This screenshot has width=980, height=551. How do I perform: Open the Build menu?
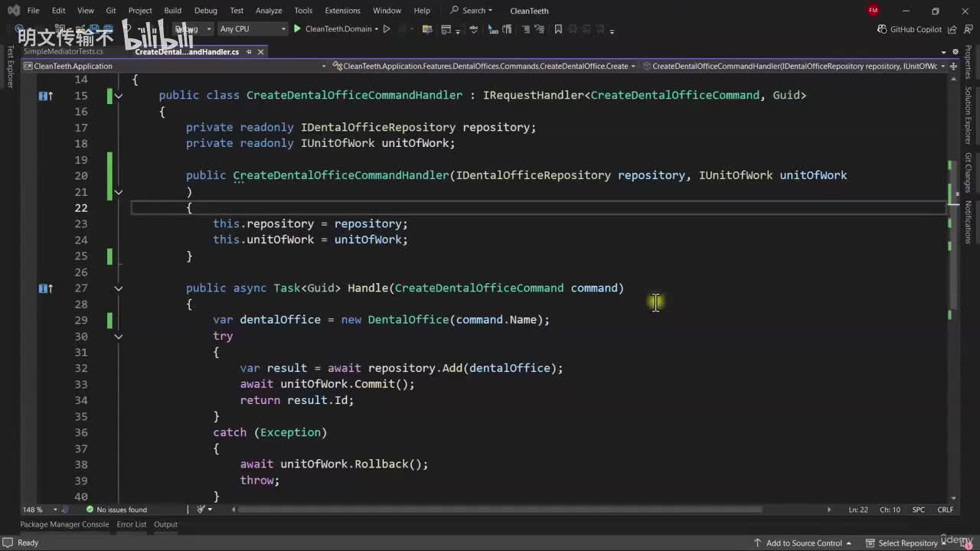[x=173, y=11]
